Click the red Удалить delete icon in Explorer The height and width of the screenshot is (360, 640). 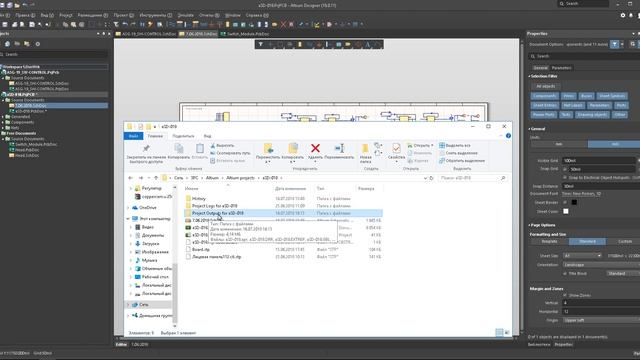[x=315, y=148]
